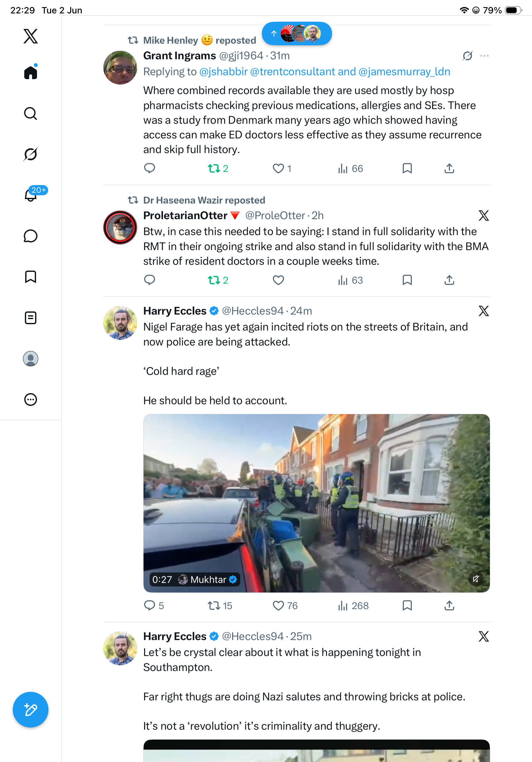The width and height of the screenshot is (532, 762).
Task: Open Bookmarks in the left sidebar
Action: pyautogui.click(x=31, y=277)
